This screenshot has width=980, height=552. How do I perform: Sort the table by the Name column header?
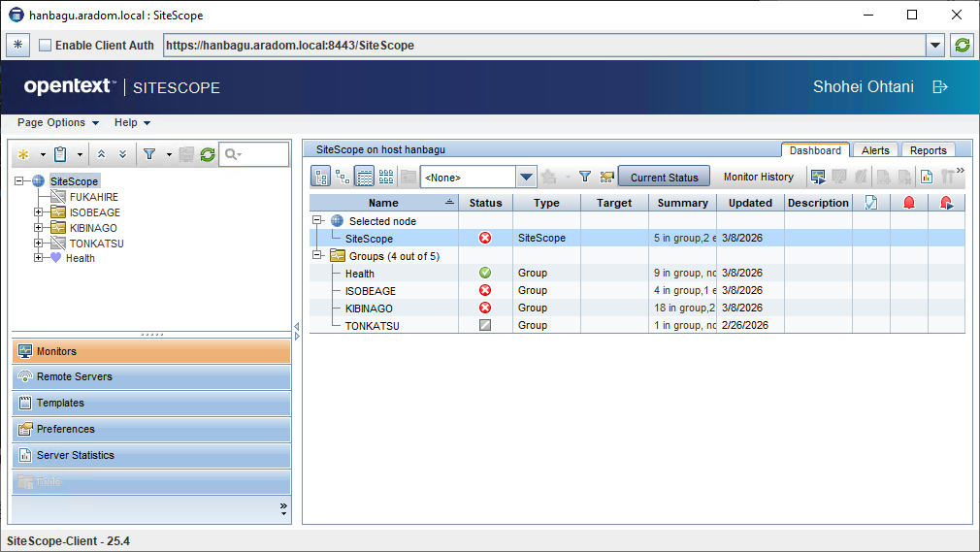pos(383,203)
